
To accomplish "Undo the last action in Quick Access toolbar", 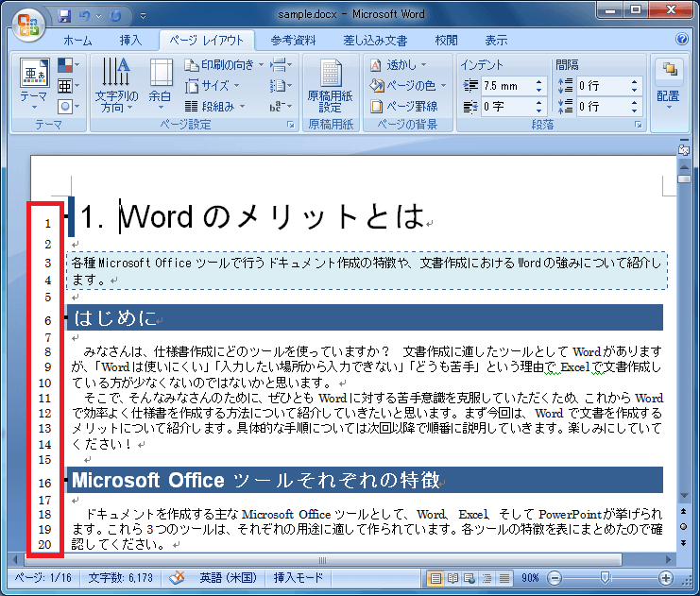I will [x=85, y=16].
